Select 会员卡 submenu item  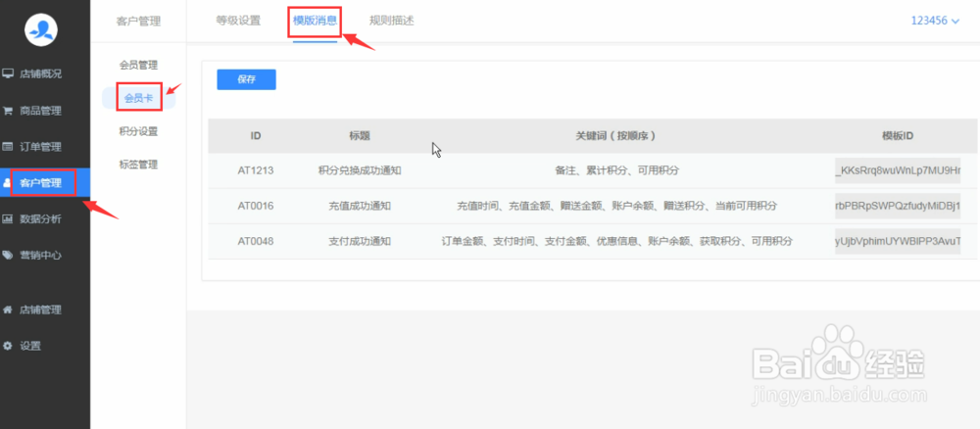pos(139,97)
